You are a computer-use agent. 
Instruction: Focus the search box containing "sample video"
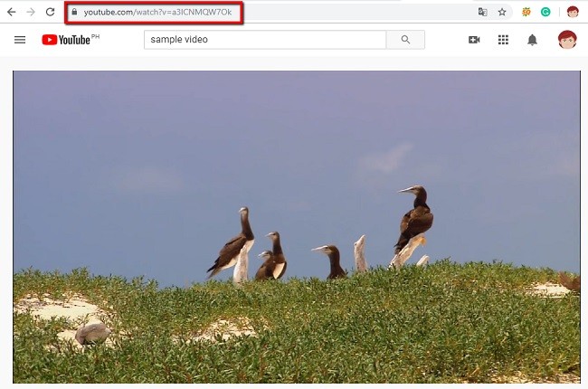coord(264,40)
